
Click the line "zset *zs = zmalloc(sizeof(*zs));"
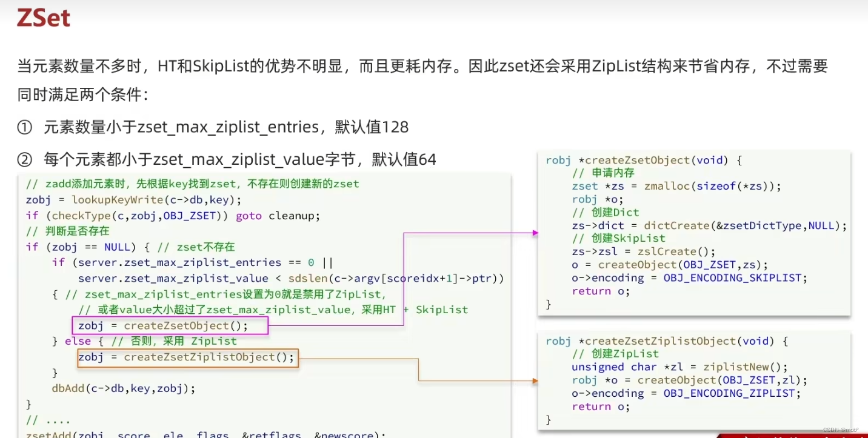(676, 186)
